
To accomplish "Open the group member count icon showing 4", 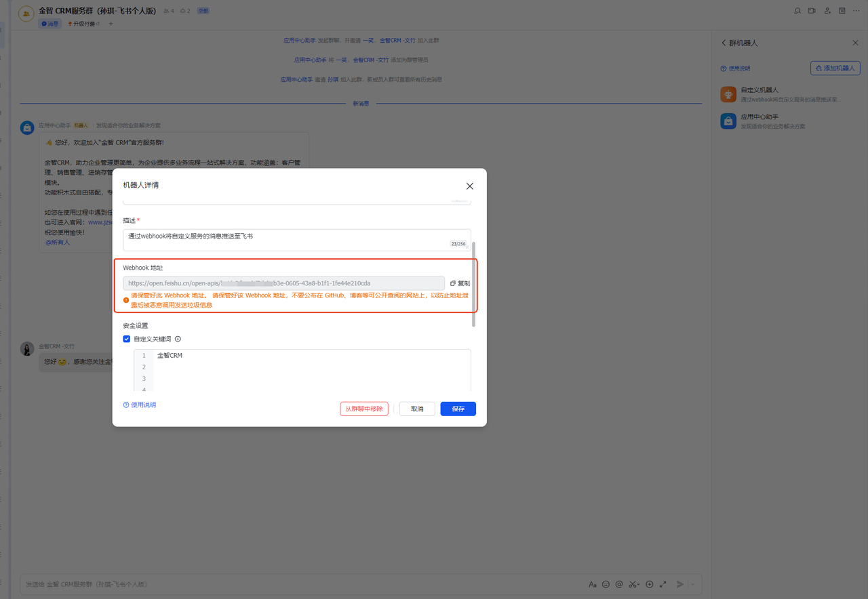I will tap(169, 11).
